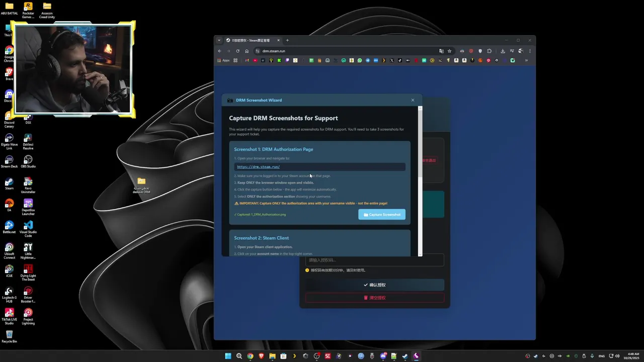The image size is (644, 362).
Task: Open DepotBox Launcher shortcut
Action: [x=28, y=207]
